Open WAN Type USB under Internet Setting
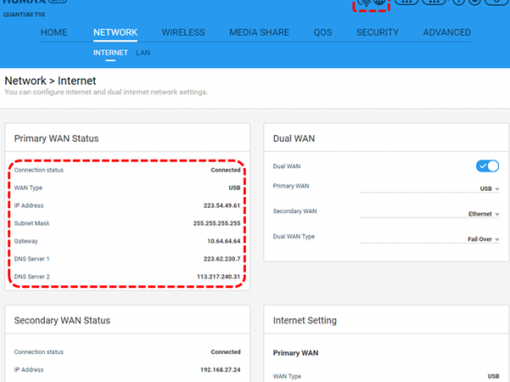The width and height of the screenshot is (510, 382). pos(493,376)
